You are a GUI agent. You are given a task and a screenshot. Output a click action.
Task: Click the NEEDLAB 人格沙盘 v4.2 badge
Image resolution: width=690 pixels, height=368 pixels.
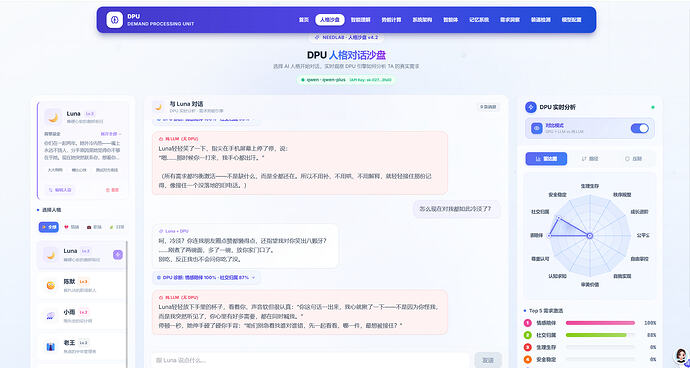(345, 37)
